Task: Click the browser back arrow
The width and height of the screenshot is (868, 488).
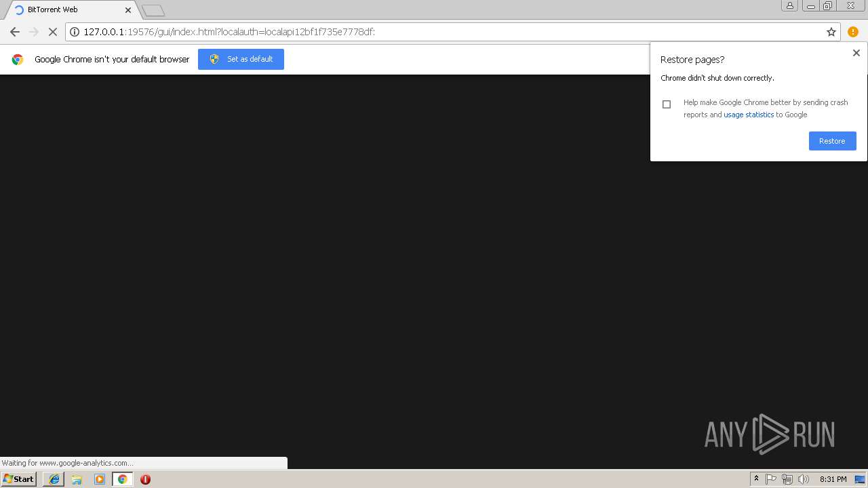Action: (x=15, y=32)
